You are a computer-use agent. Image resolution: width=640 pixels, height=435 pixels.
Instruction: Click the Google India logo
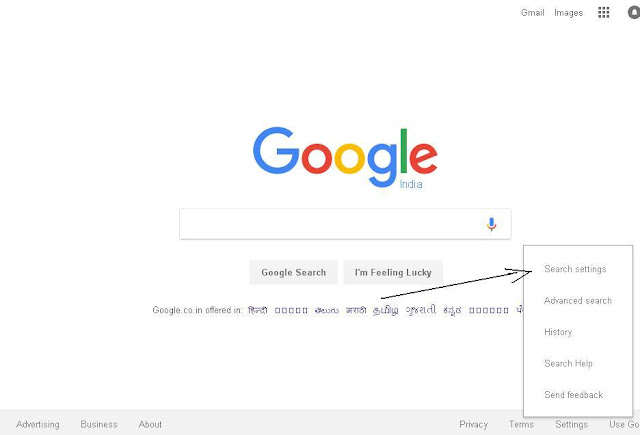[x=345, y=158]
